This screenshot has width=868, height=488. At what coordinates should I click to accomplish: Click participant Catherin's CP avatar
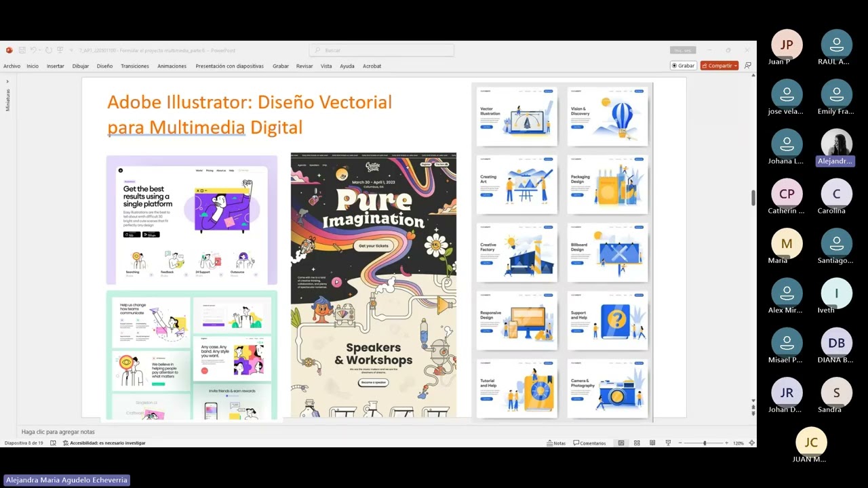[787, 194]
